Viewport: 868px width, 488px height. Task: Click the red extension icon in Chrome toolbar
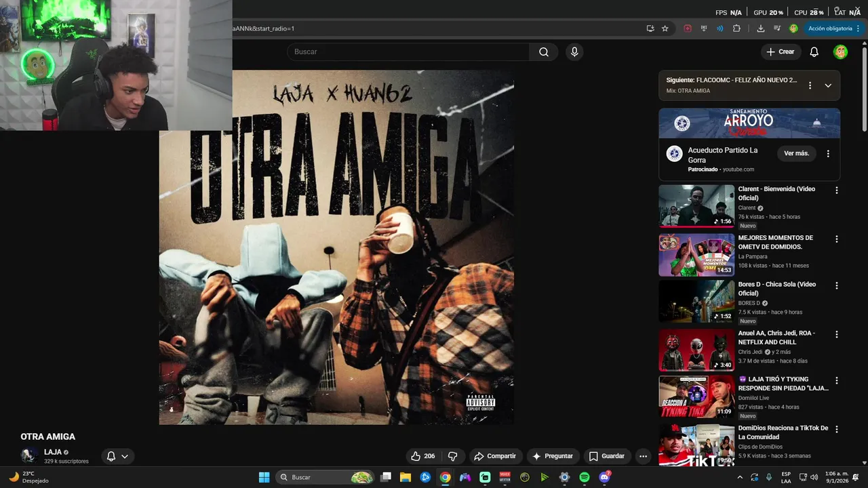pos(688,28)
